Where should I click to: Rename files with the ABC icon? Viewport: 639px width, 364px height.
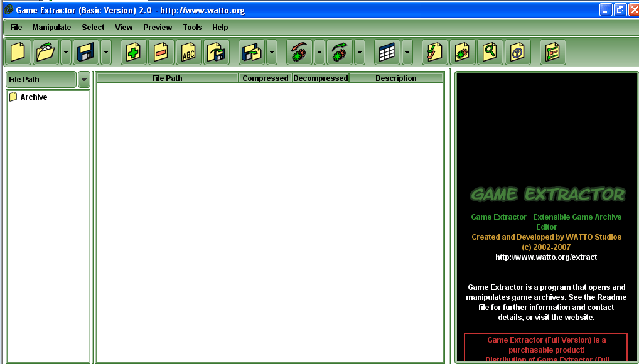pos(189,52)
